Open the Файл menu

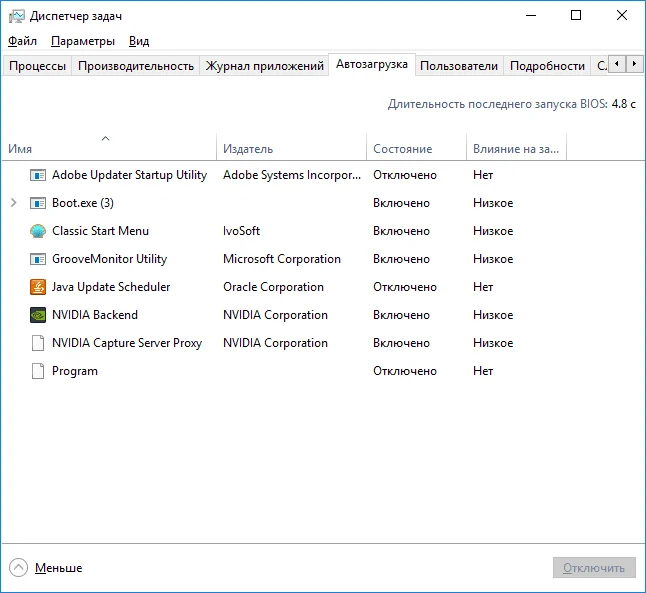[x=22, y=41]
